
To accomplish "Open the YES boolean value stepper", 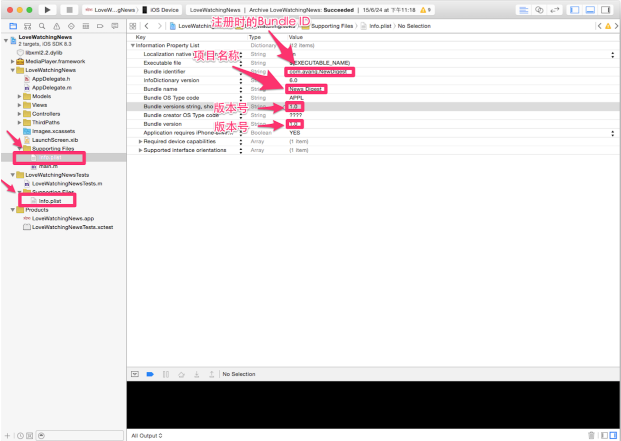I will (613, 133).
